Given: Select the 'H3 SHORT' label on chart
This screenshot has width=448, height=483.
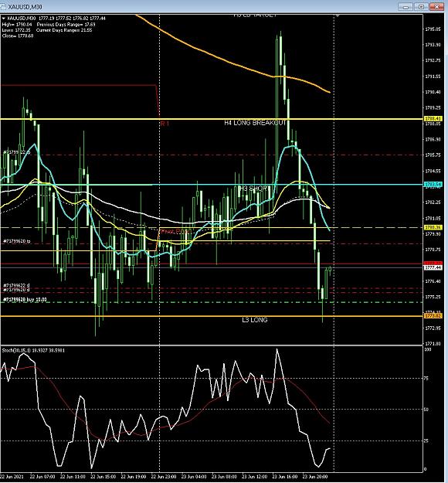Looking at the screenshot, I should (254, 189).
